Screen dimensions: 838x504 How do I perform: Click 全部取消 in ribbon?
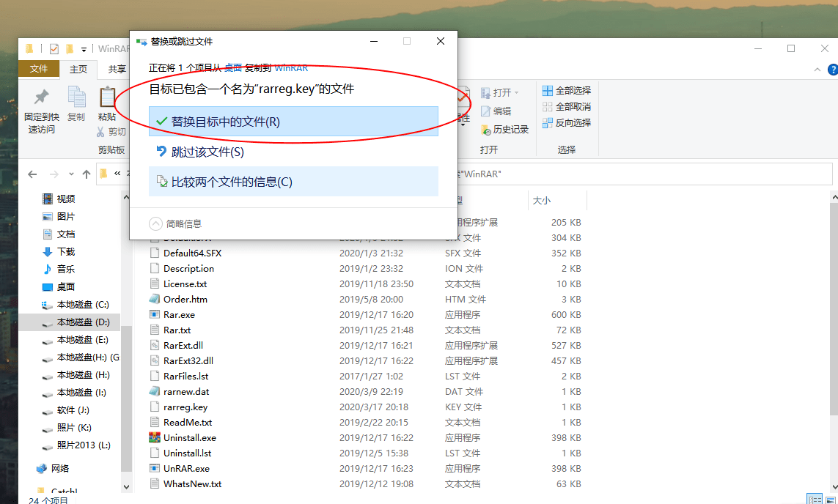click(567, 107)
